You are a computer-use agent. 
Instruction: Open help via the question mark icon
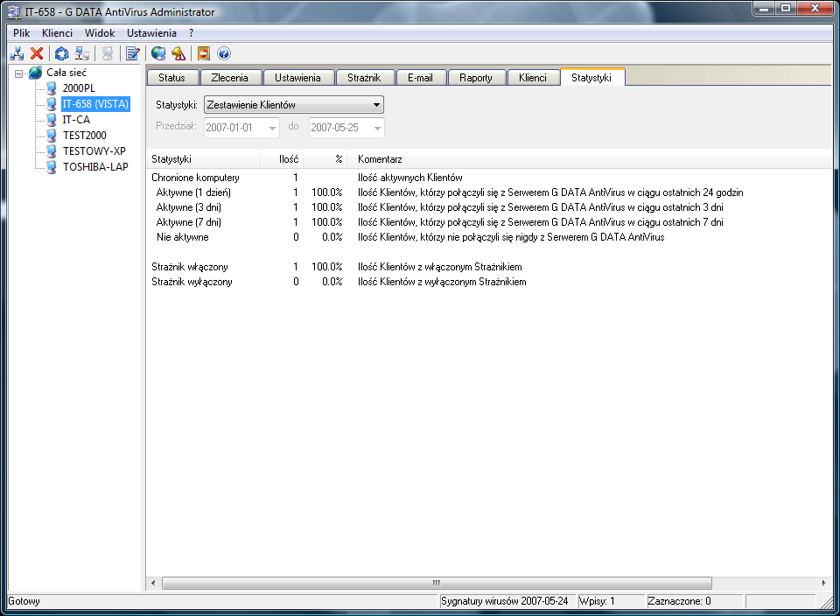point(224,53)
